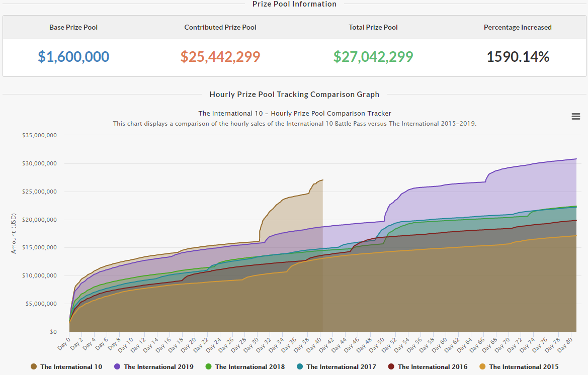Toggle The International 10 legend series
The width and height of the screenshot is (588, 375).
point(71,367)
